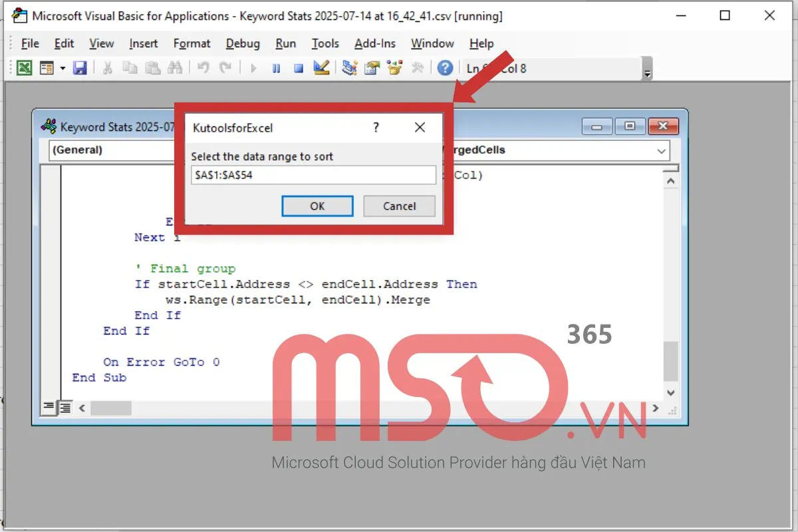
Task: Switch to Procedure View at bottom-left
Action: click(49, 408)
